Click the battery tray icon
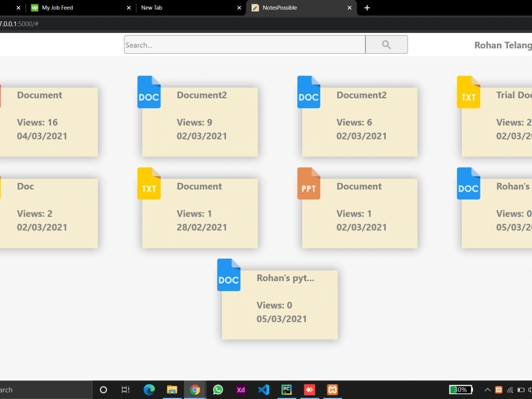The height and width of the screenshot is (399, 532). [x=521, y=390]
